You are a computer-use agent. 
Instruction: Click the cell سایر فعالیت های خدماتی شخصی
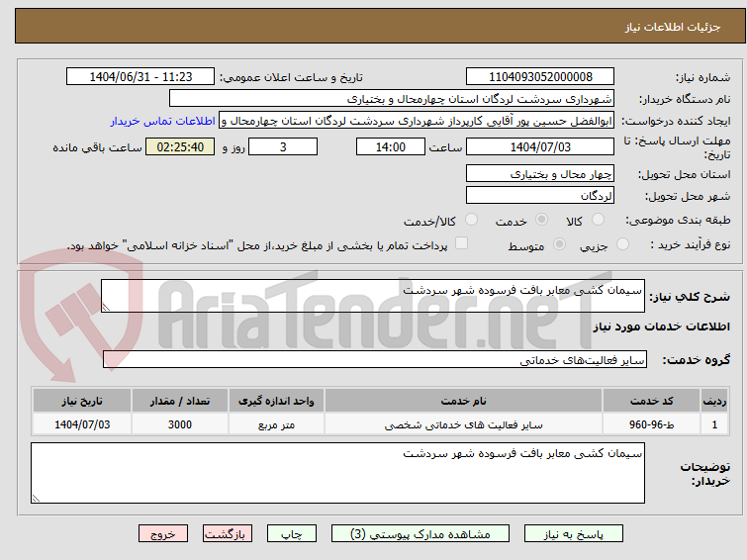pyautogui.click(x=464, y=424)
